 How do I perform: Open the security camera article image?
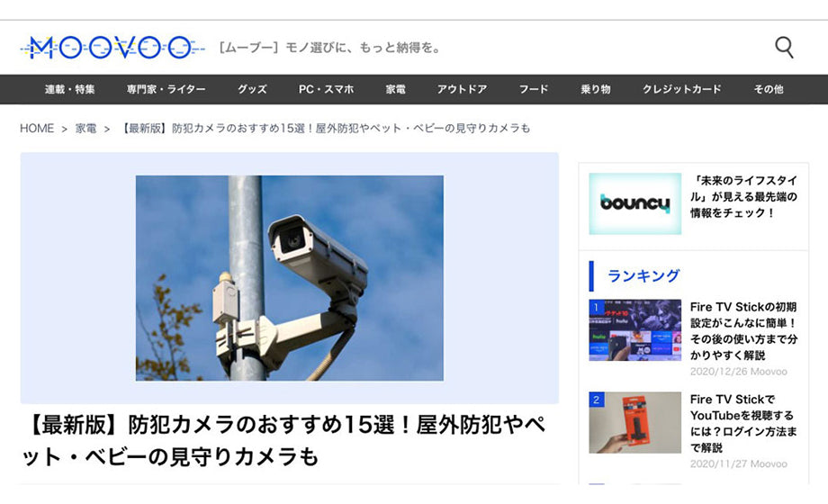point(290,278)
